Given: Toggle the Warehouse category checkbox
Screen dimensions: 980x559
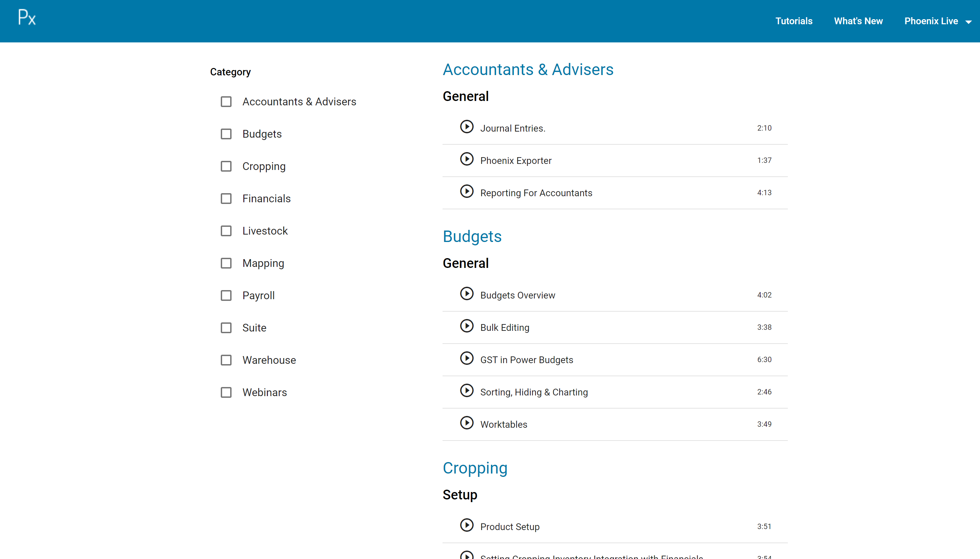Looking at the screenshot, I should click(x=226, y=360).
